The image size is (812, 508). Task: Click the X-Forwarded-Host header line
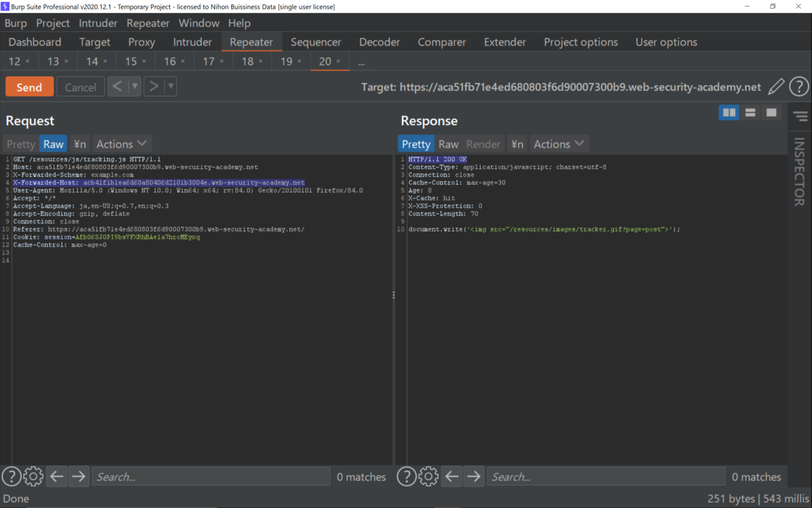point(159,182)
